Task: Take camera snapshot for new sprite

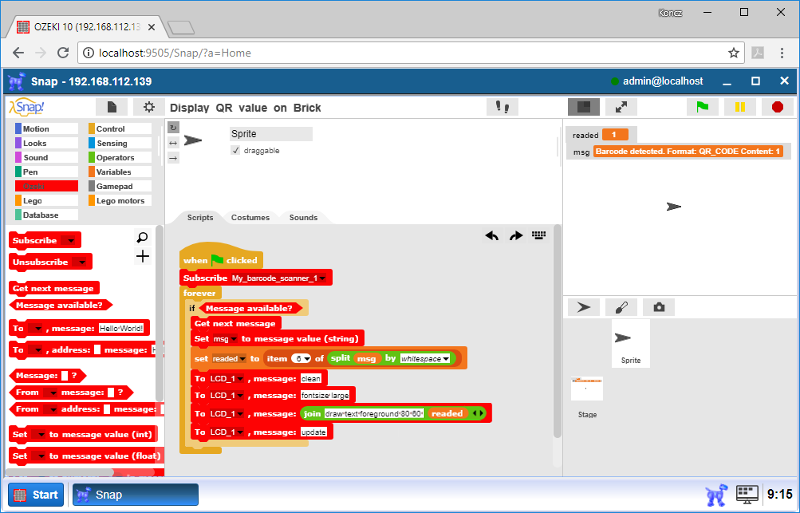Action: click(659, 307)
